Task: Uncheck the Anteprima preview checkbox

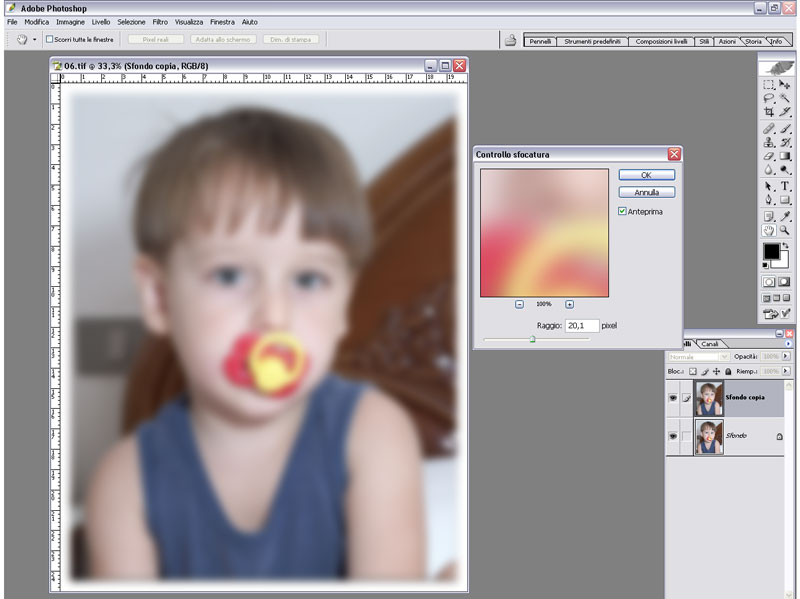Action: click(623, 211)
